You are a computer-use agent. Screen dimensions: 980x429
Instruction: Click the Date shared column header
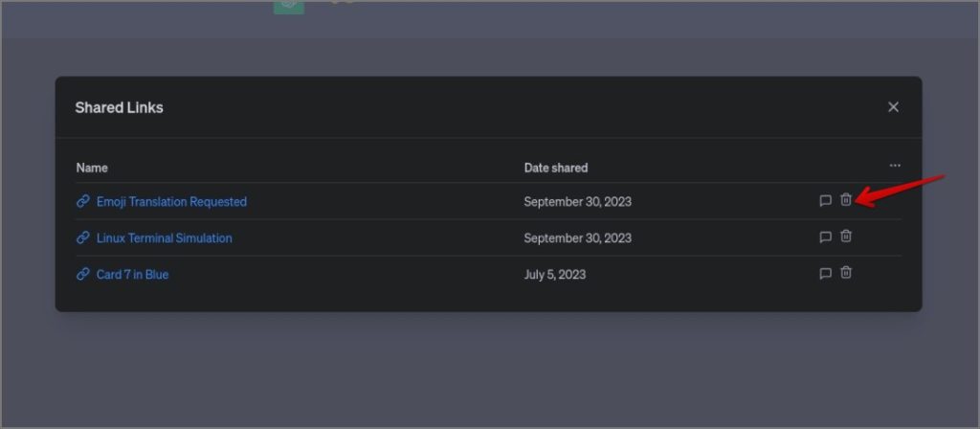[556, 168]
